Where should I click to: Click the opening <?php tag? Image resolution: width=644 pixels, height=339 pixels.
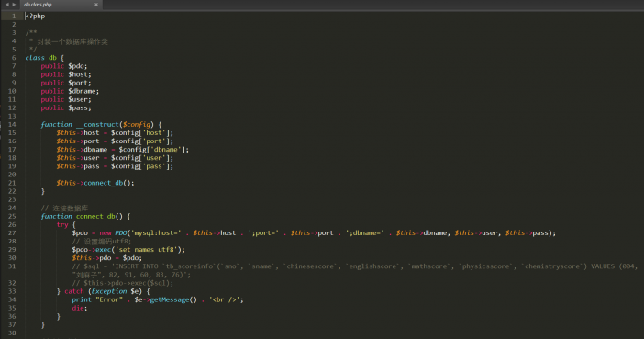tap(35, 16)
